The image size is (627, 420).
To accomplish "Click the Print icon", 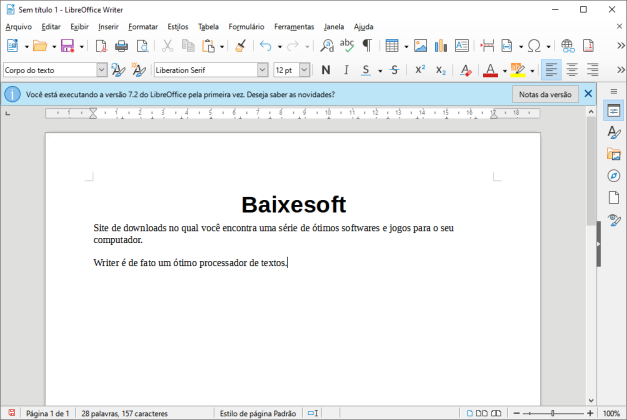I will (122, 46).
